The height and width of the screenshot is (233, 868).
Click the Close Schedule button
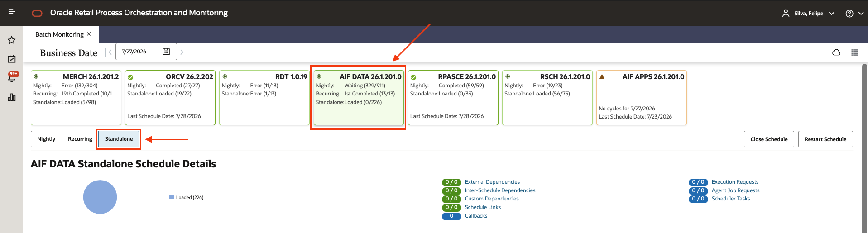769,139
